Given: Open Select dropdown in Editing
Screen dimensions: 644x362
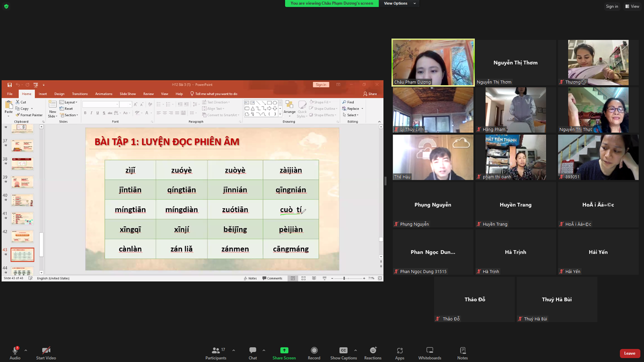Looking at the screenshot, I should pos(350,115).
